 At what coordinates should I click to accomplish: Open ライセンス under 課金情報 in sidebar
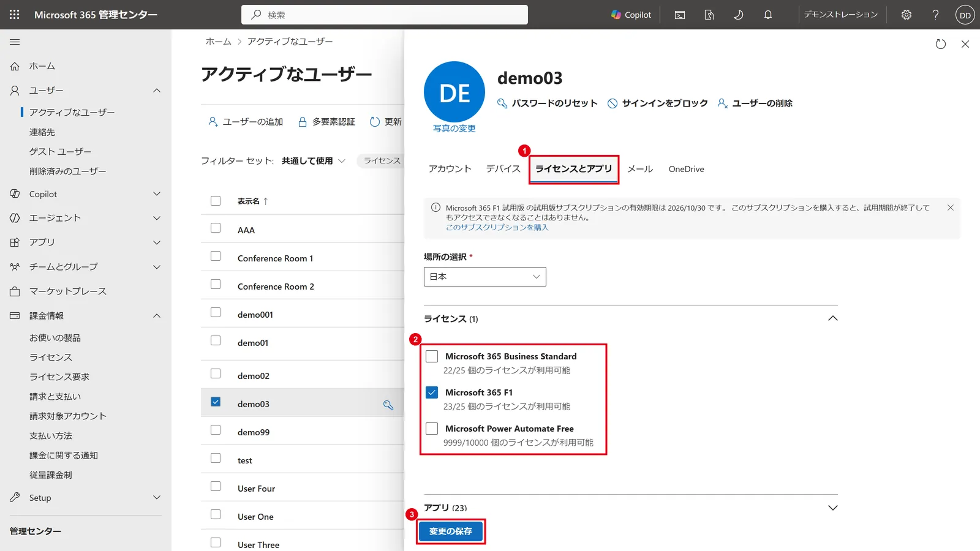(x=51, y=358)
